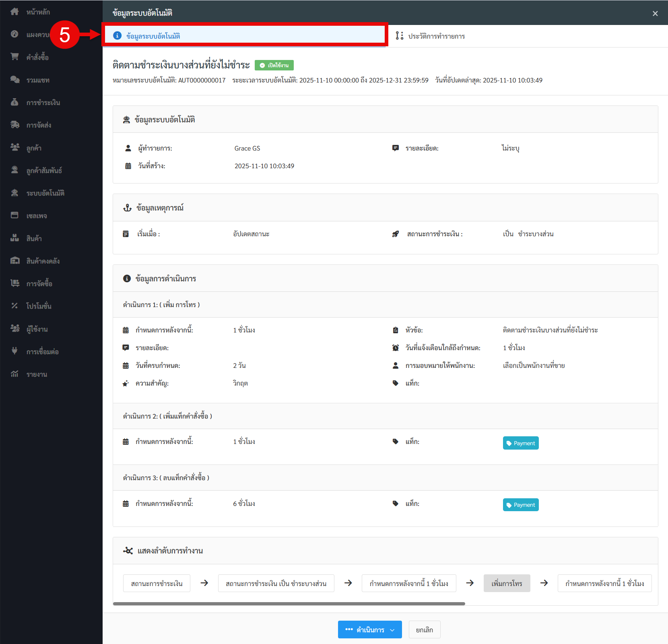Click the horizontal workflow scrollbar

(x=289, y=604)
